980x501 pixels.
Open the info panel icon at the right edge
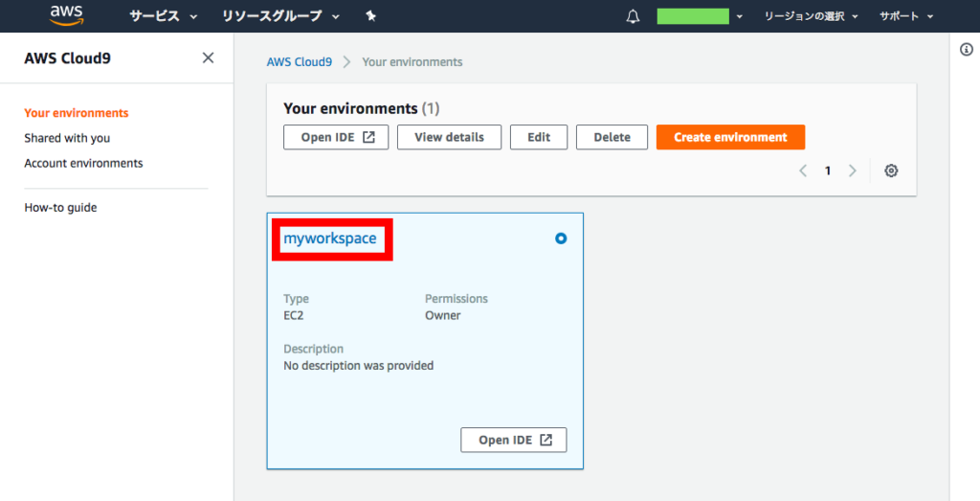967,50
